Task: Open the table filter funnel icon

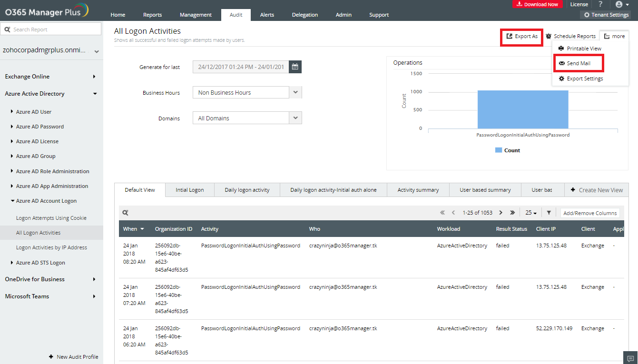Action: 549,213
